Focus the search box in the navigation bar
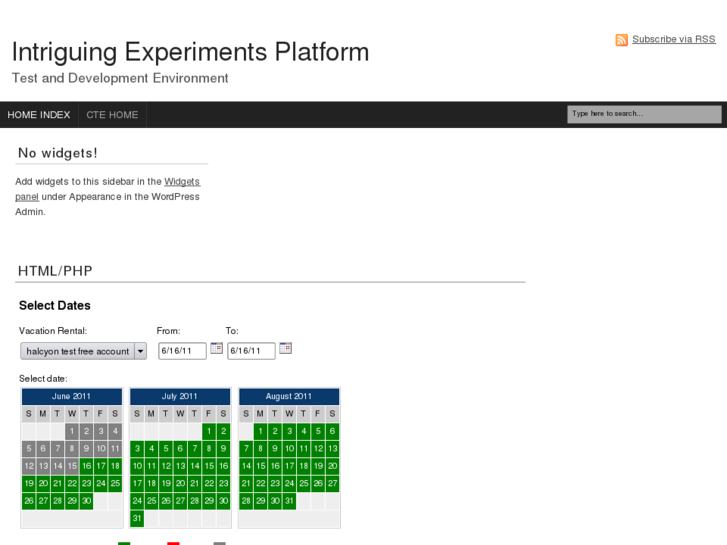Viewport: 727px width, 545px height. (x=644, y=114)
